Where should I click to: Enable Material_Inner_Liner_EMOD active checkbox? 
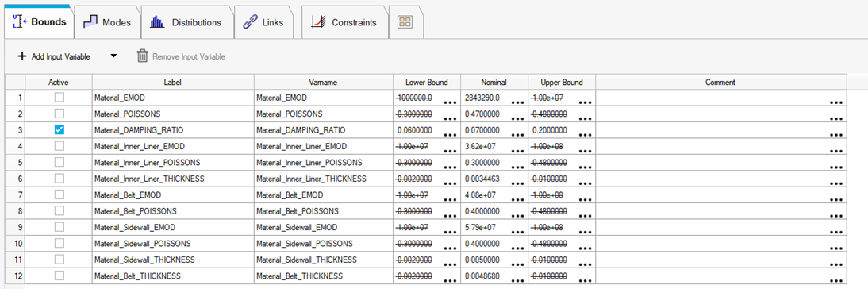60,146
